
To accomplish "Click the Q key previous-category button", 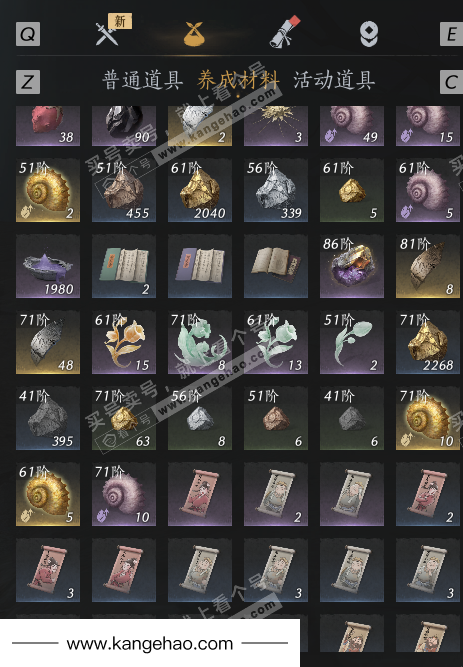I will [28, 34].
